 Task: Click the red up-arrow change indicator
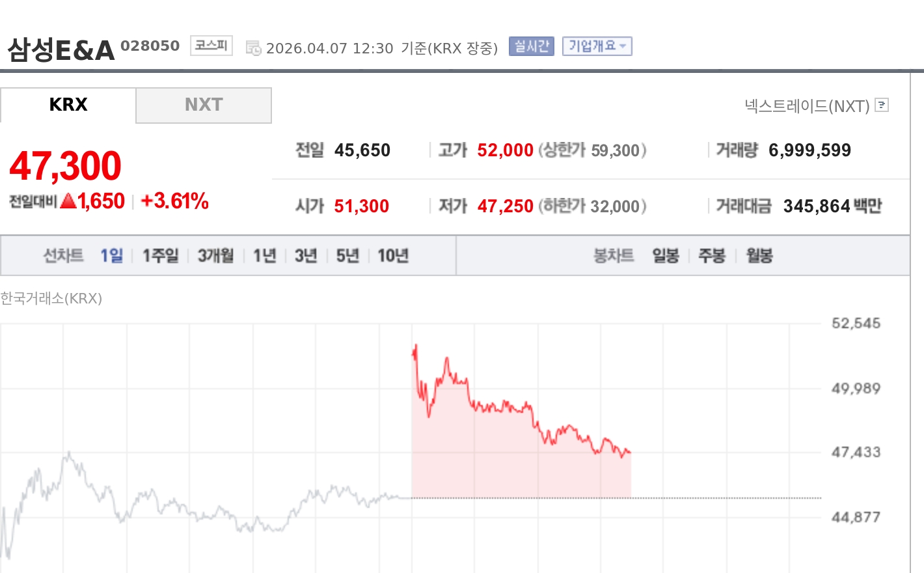pos(68,201)
